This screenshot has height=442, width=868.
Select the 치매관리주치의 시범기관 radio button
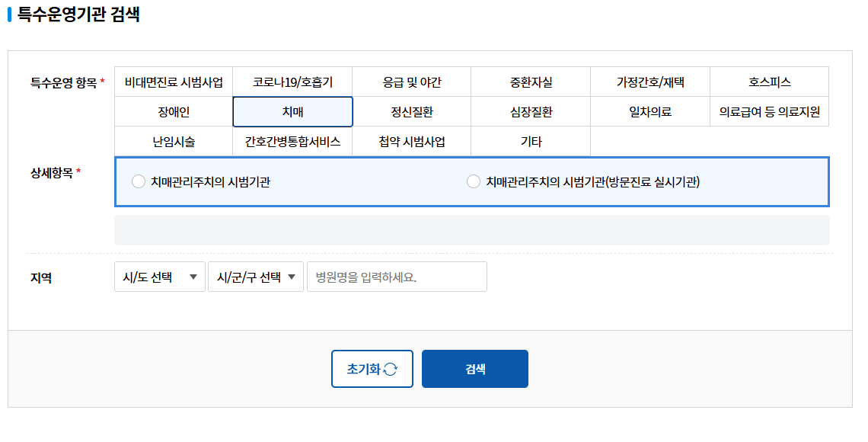pyautogui.click(x=138, y=181)
